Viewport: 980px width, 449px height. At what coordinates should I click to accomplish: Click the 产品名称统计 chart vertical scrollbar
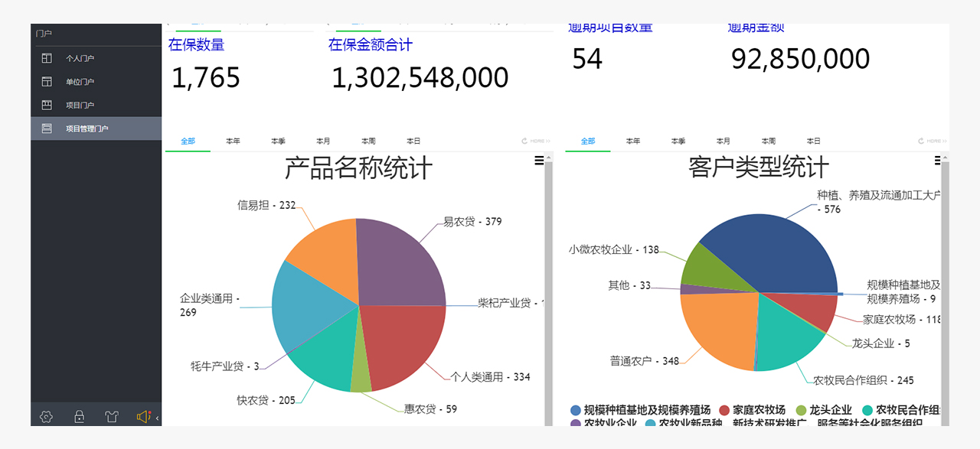(x=548, y=291)
